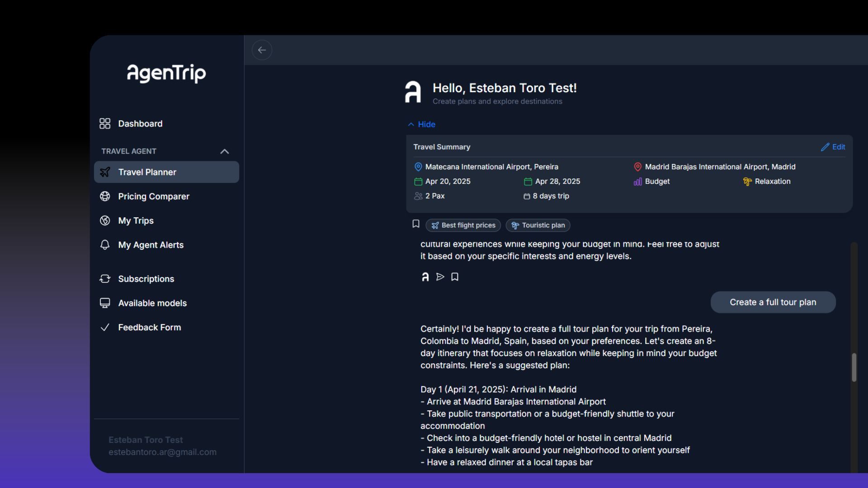This screenshot has height=488, width=868.
Task: Hide the Travel Summary panel
Action: coord(421,124)
